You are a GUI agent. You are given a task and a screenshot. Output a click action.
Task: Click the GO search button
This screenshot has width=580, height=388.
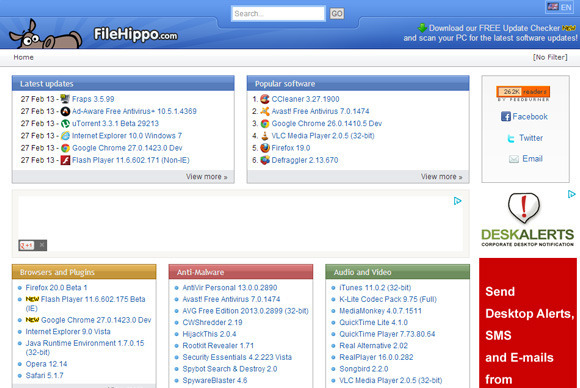337,14
